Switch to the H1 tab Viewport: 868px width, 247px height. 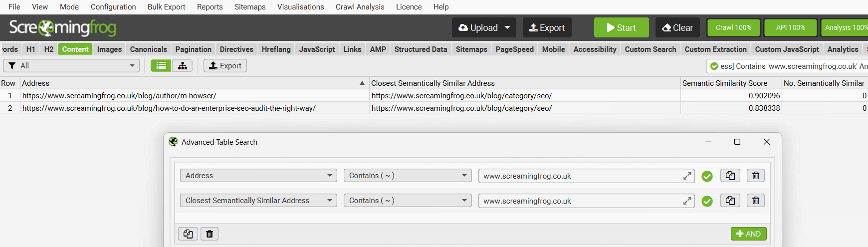pyautogui.click(x=31, y=49)
